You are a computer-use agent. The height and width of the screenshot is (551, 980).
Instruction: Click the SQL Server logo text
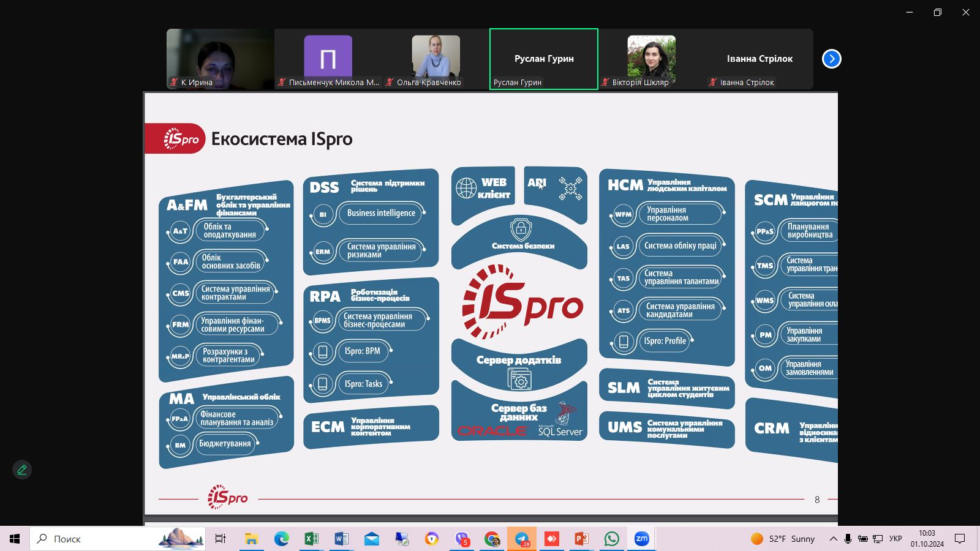click(x=560, y=431)
